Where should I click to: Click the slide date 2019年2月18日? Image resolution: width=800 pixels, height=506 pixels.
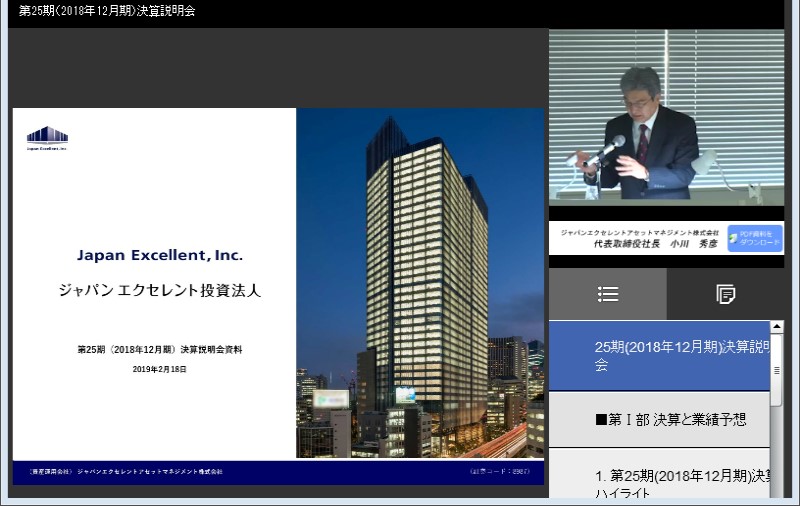click(159, 369)
